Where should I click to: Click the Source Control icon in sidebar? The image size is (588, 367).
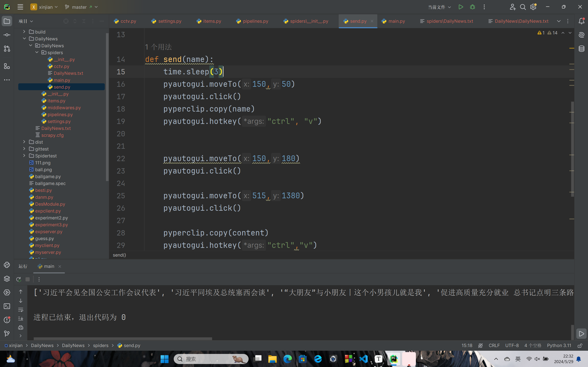[x=7, y=49]
